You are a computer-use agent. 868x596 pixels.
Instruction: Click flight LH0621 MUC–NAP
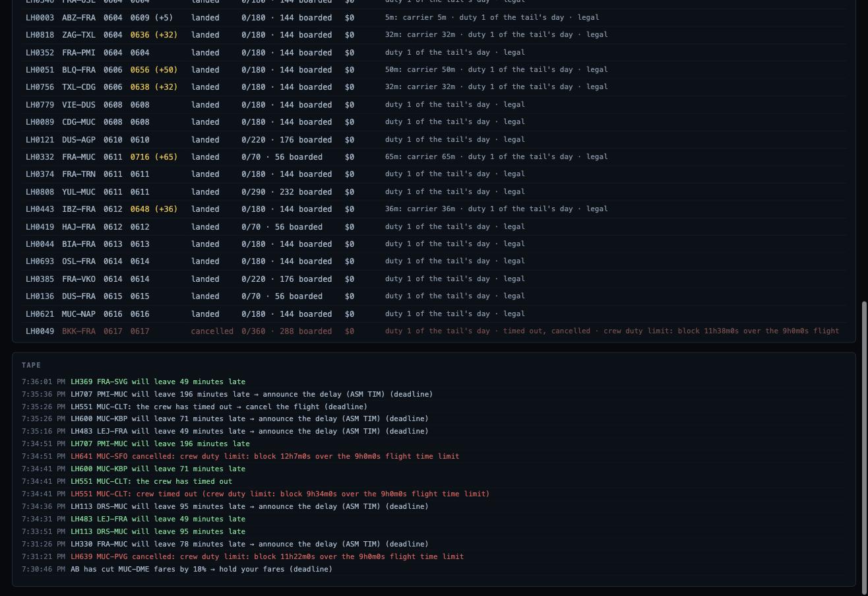[x=434, y=314]
